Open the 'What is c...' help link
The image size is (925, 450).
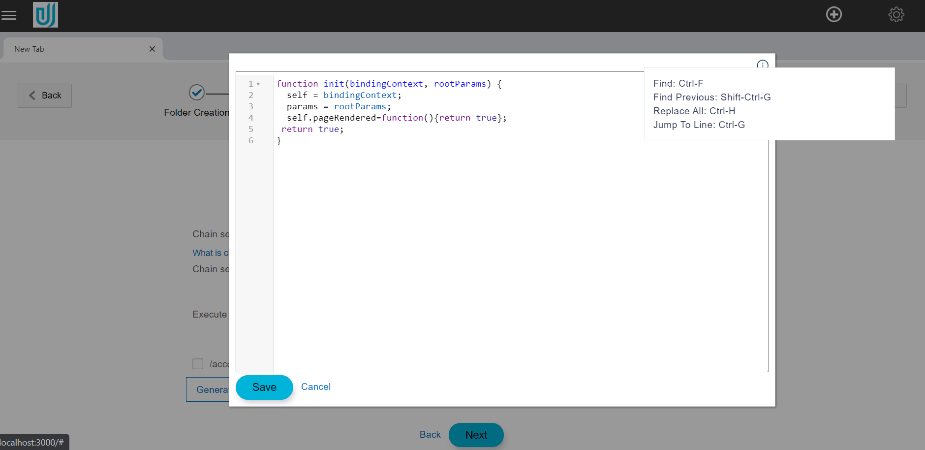point(211,252)
